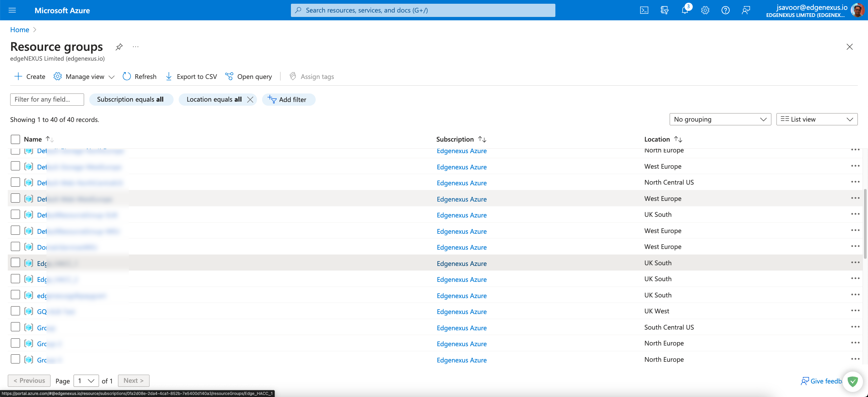Remove the Location equals all filter

tap(250, 100)
